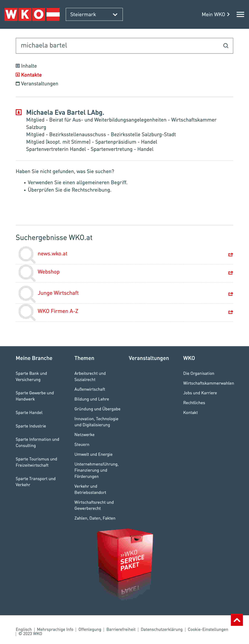
Task: Open Cookie-Einstellungen footer link
Action: pyautogui.click(x=208, y=629)
